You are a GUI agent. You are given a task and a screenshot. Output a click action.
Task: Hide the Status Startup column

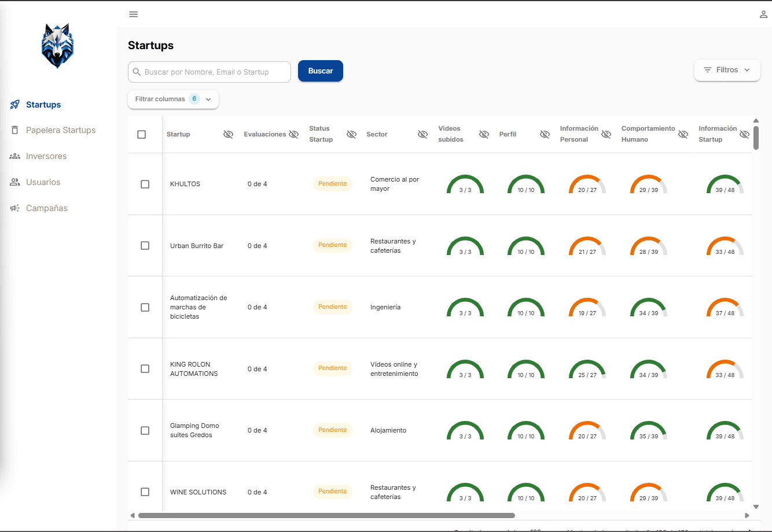click(x=351, y=134)
